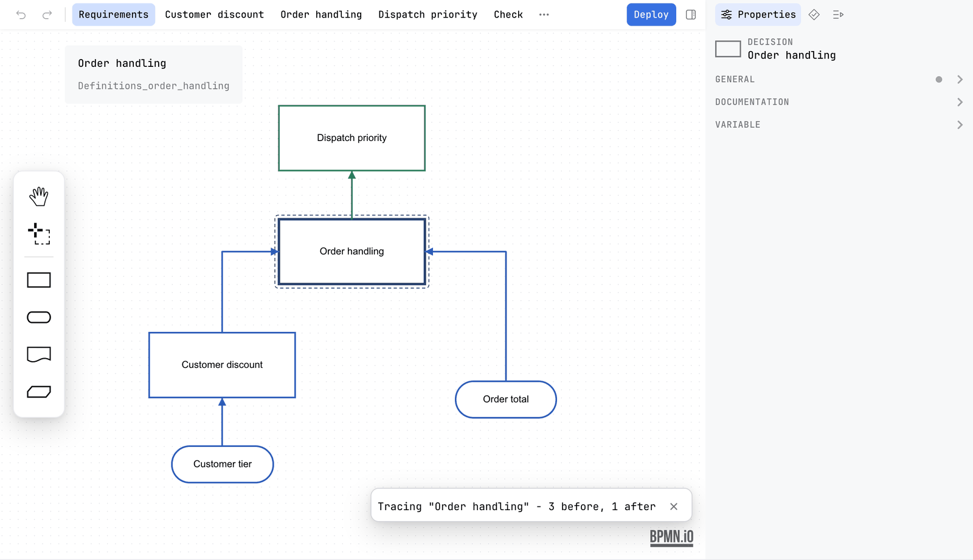Open the Order handling tab

coord(321,15)
